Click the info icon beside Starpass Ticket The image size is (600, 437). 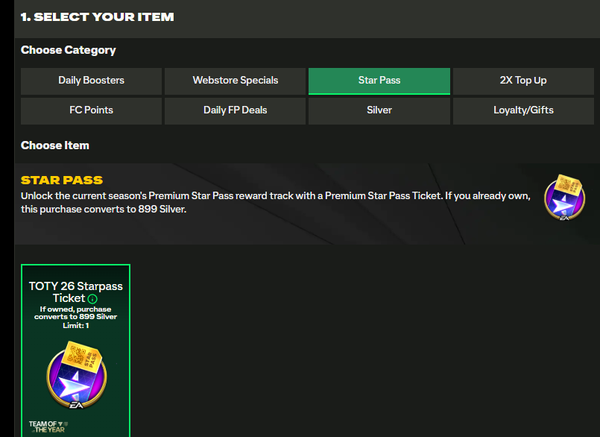(x=93, y=298)
